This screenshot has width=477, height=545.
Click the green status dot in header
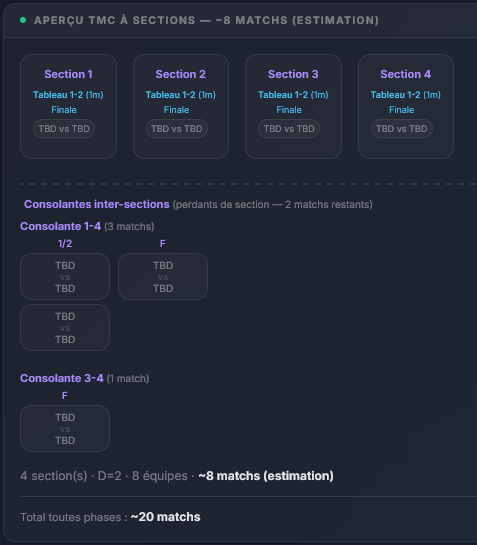23,20
